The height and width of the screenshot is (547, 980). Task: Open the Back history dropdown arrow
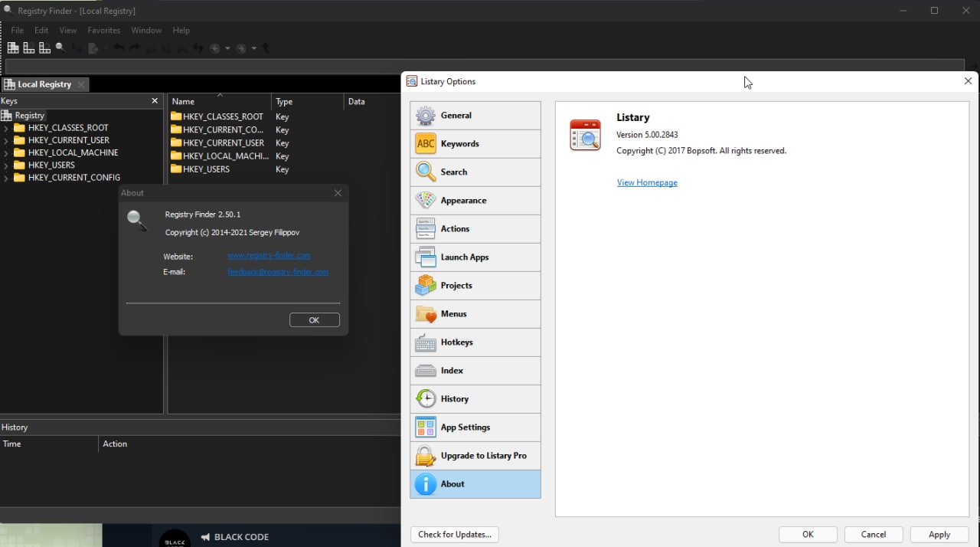[227, 49]
